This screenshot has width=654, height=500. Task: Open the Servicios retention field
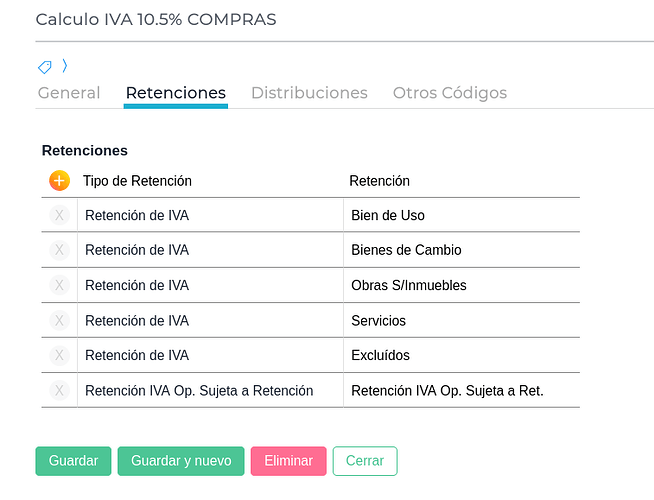461,320
